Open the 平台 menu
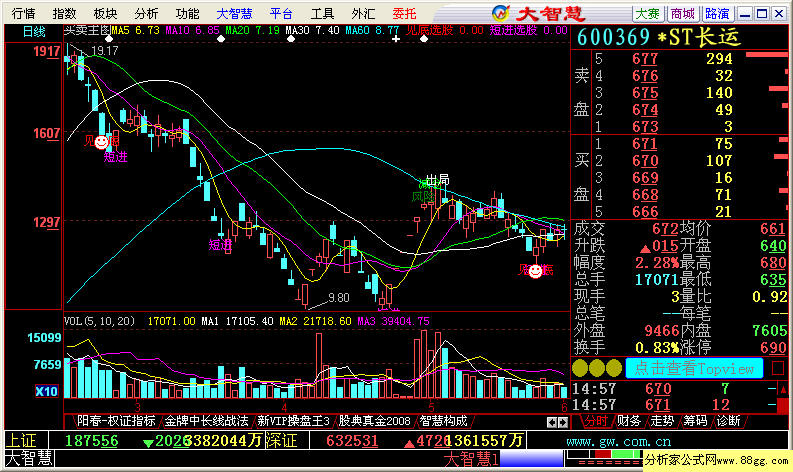Screen dimensions: 793x472 [281, 13]
